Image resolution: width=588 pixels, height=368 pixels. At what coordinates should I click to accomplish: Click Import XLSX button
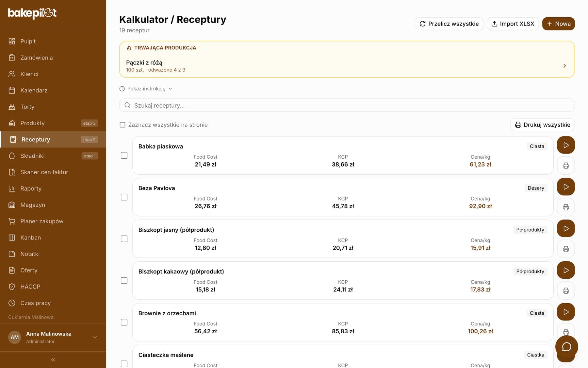(x=513, y=24)
